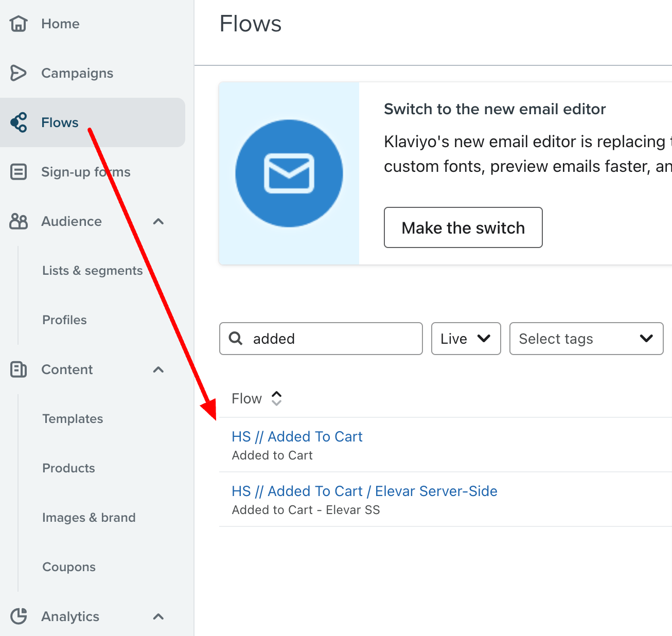Open Products under Content
672x636 pixels.
click(68, 468)
